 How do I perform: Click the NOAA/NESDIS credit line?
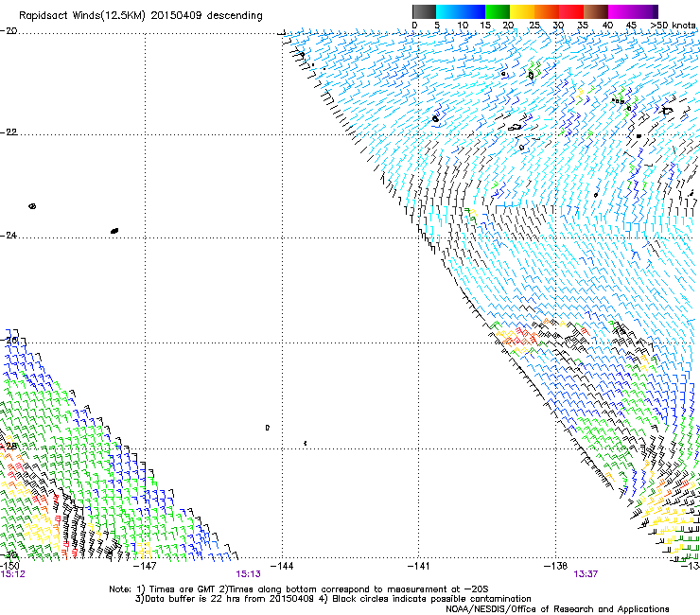[557, 609]
